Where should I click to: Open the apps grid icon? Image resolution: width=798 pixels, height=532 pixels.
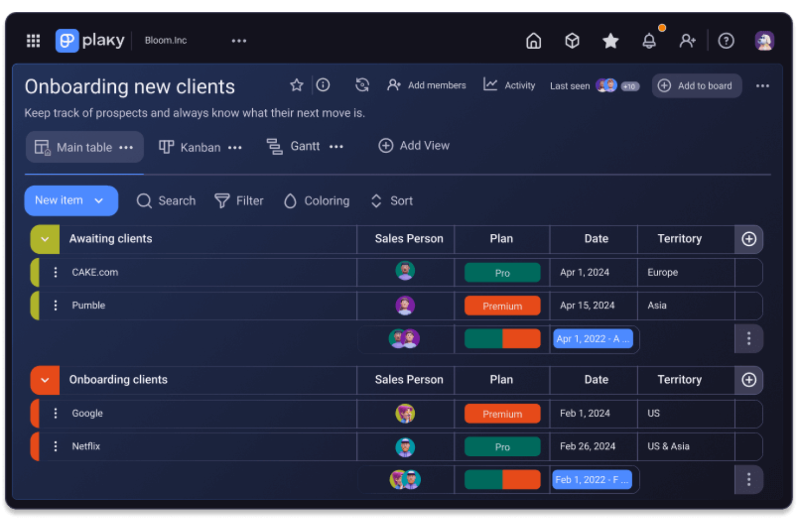[33, 40]
